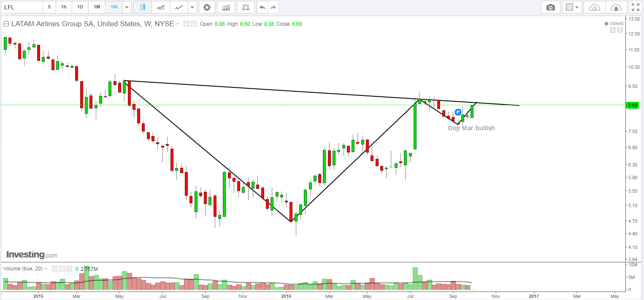Viewport: 644px width, 300px height.
Task: Expand more chart style options dropdown
Action: [193, 7]
